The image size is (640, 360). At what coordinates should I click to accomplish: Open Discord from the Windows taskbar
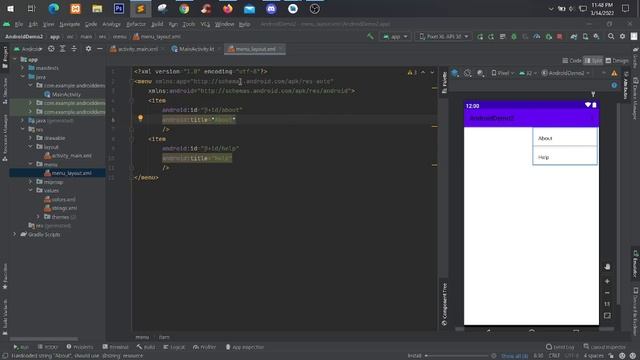coord(271,9)
